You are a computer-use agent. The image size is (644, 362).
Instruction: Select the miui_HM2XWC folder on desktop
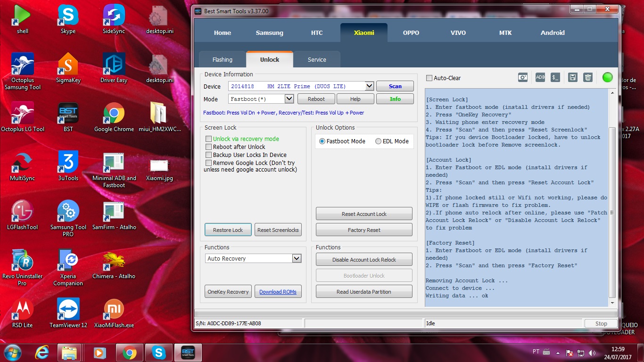click(x=160, y=117)
